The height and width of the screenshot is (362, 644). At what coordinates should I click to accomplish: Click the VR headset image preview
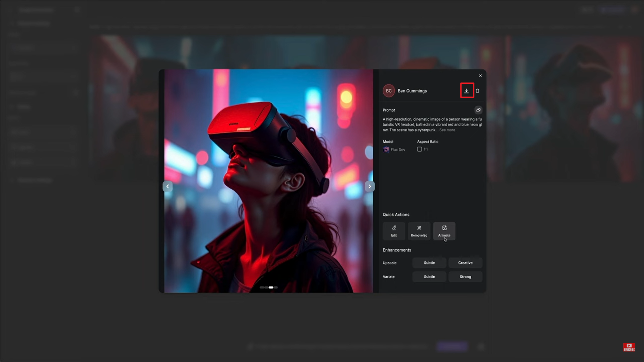point(268,168)
